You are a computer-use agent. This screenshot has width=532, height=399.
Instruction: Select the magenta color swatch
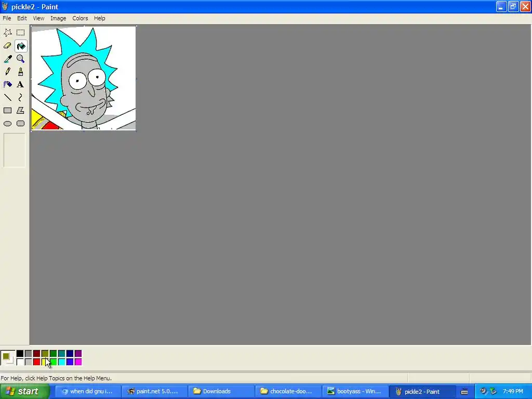coord(78,362)
